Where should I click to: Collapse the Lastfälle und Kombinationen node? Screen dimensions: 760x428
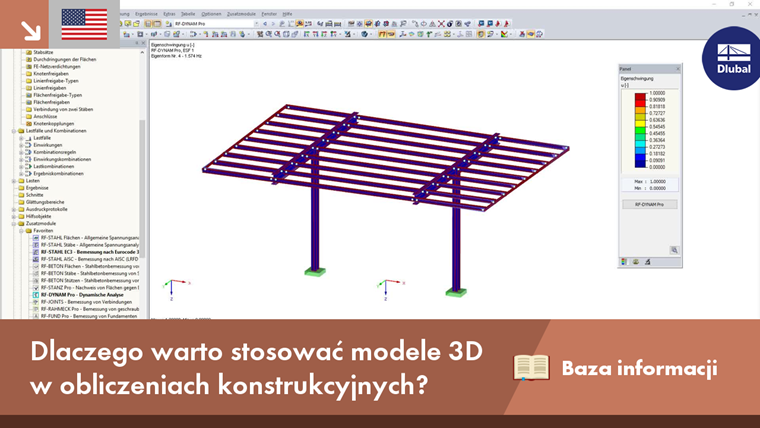14,131
